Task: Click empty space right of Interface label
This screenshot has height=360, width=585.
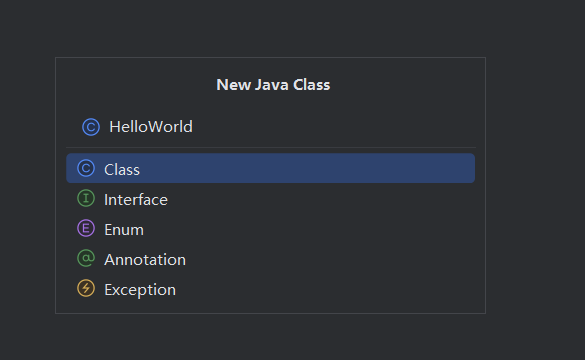Action: pos(321,199)
